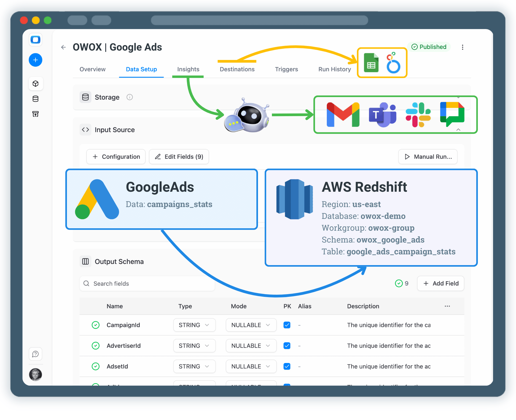
Task: Open the Google Chat integration icon
Action: [x=452, y=114]
